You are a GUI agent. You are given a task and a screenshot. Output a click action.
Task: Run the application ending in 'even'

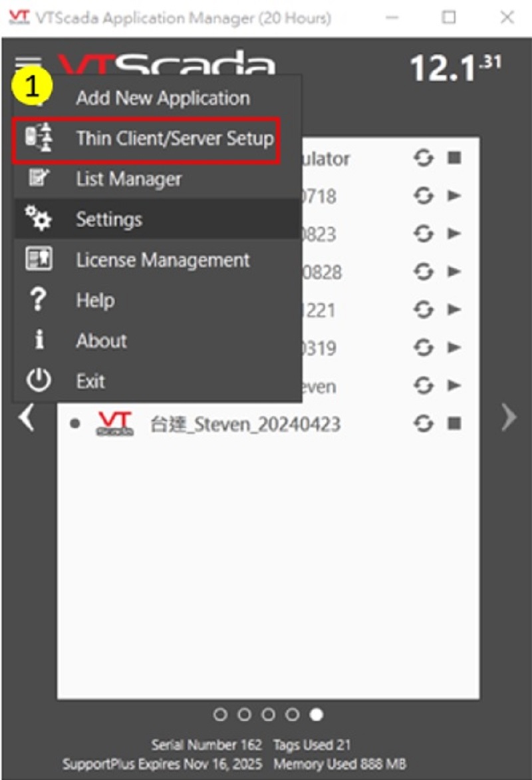click(454, 385)
